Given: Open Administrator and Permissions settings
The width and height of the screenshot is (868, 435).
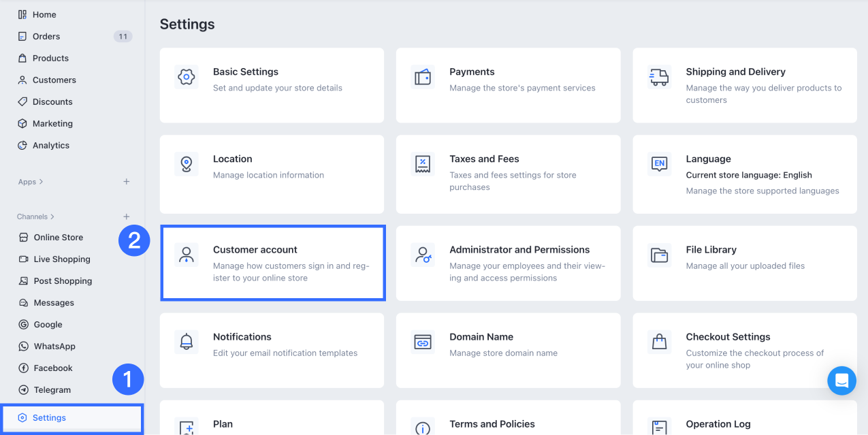Looking at the screenshot, I should coord(508,263).
